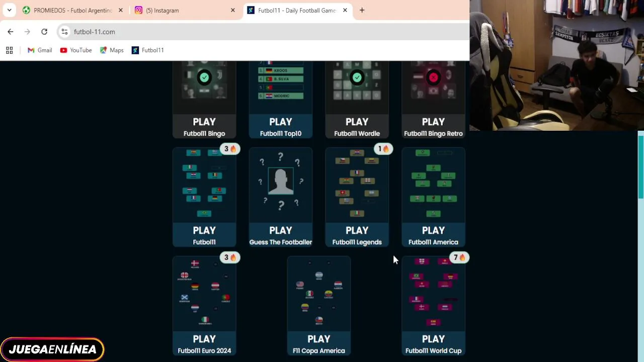Open the World Cup lineup thumbnail
644x362 pixels.
(434, 294)
